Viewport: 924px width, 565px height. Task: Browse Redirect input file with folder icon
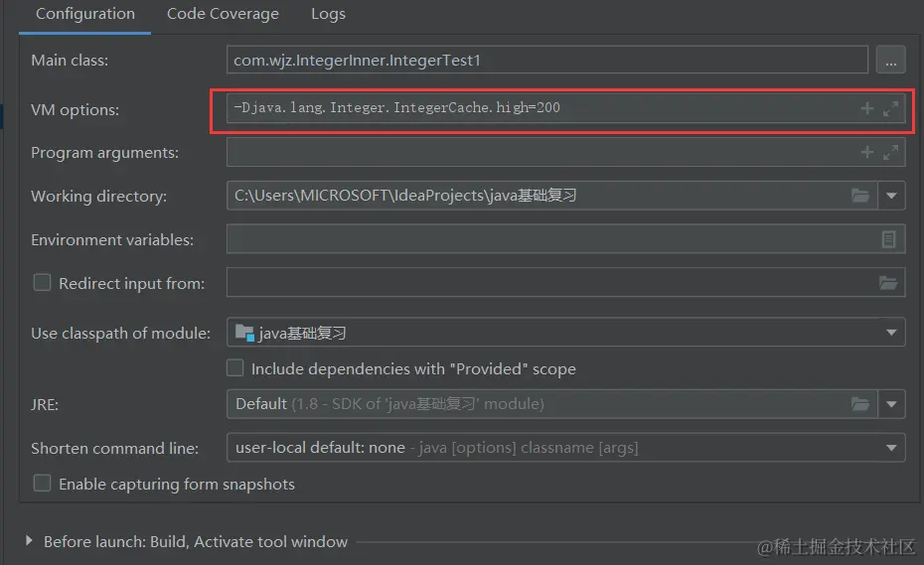point(888,283)
